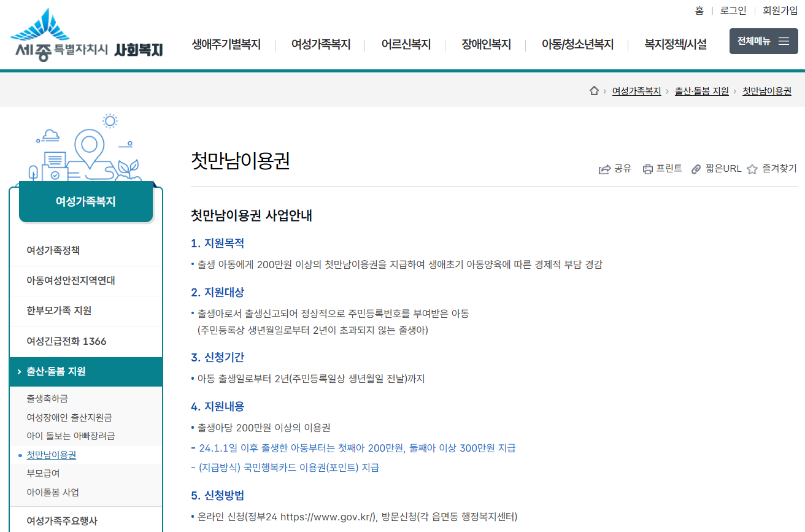Image resolution: width=805 pixels, height=532 pixels.
Task: Click the 로그인 link
Action: point(733,10)
